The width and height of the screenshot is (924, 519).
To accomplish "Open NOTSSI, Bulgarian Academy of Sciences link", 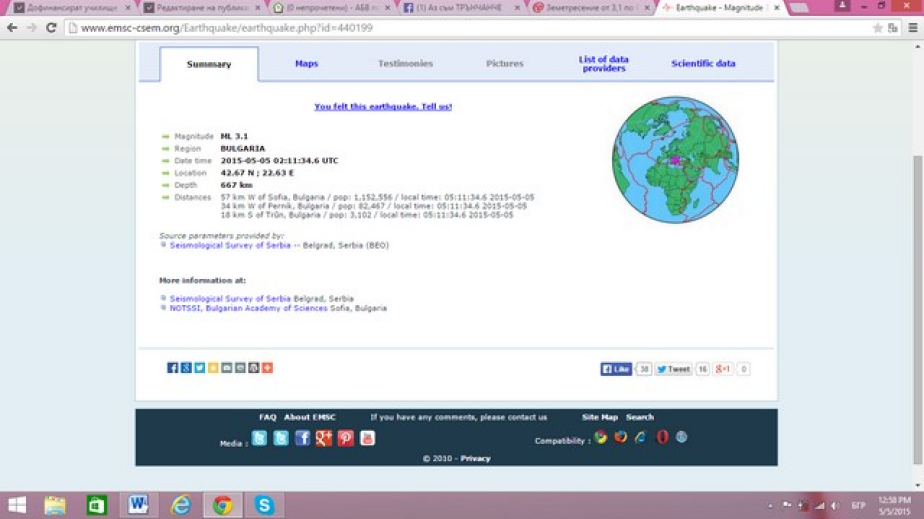I will 248,309.
